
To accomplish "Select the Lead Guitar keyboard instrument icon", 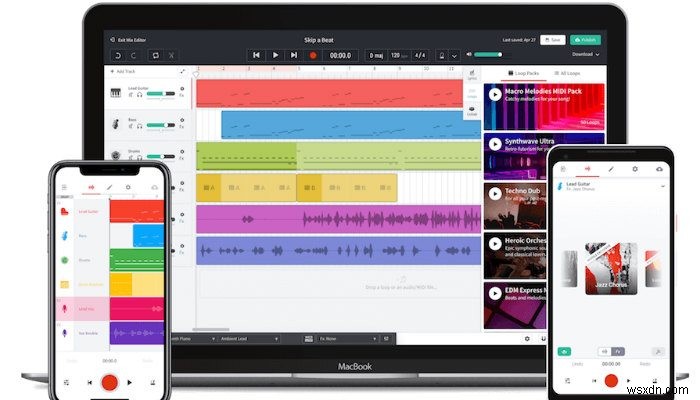I will pyautogui.click(x=116, y=93).
